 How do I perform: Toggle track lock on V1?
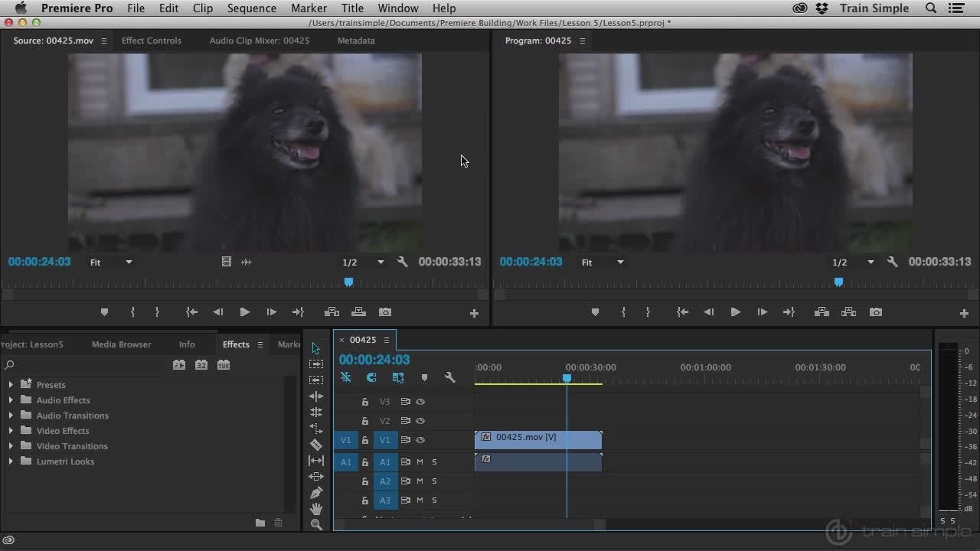click(x=365, y=440)
